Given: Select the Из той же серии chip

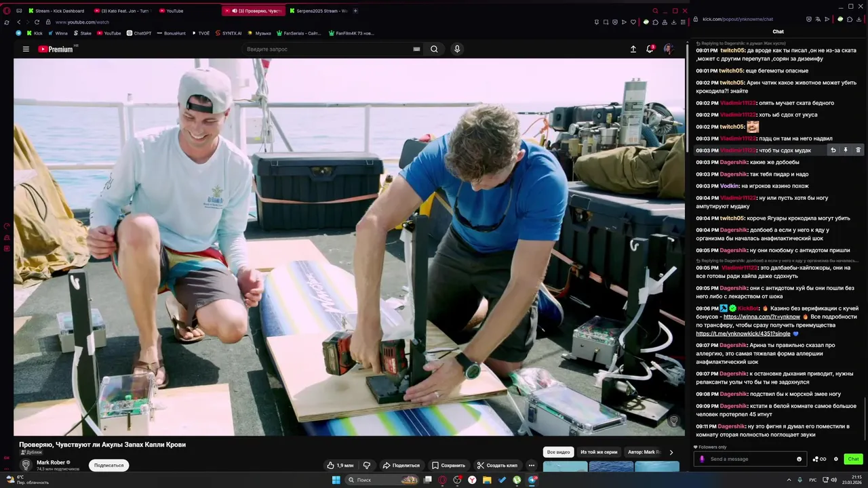Looking at the screenshot, I should (x=599, y=452).
